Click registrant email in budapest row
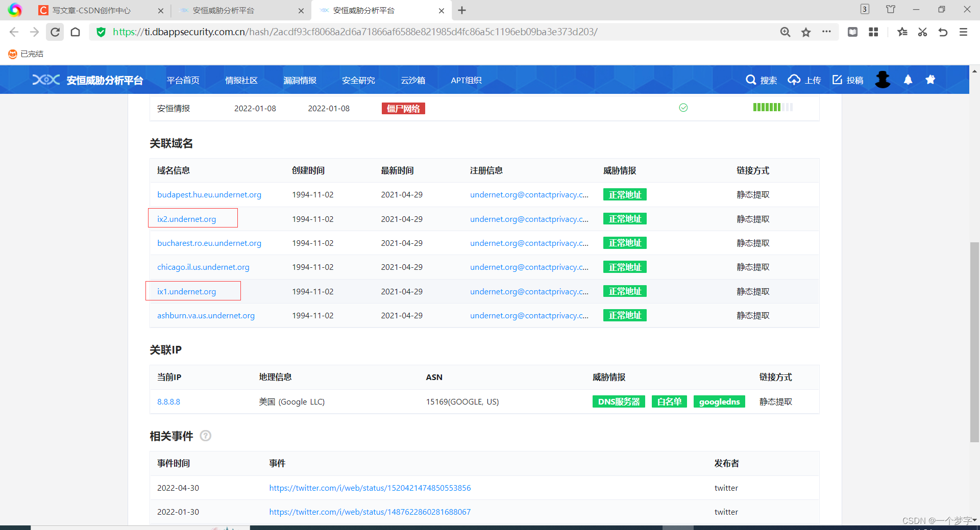 (x=529, y=195)
